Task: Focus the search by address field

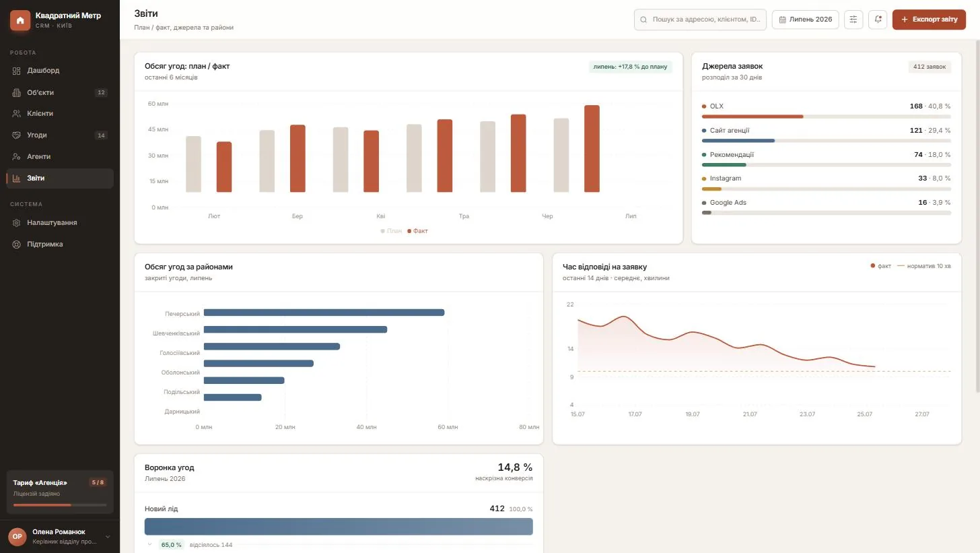Action: [x=700, y=20]
